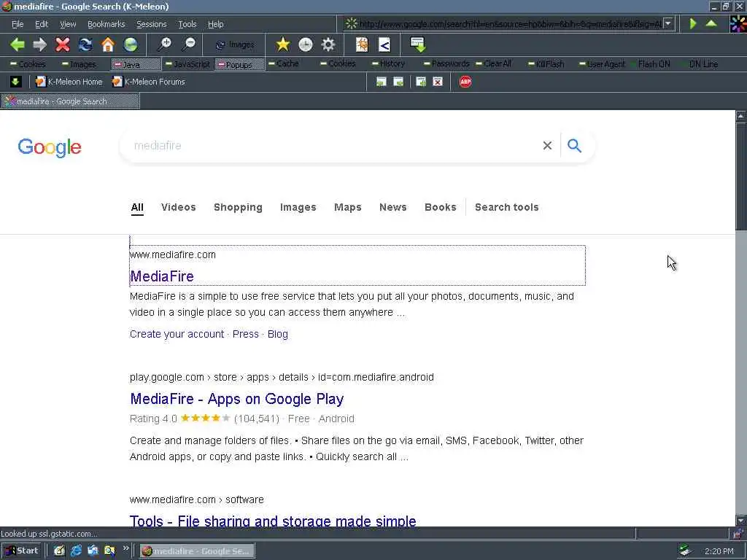Switch to the Maps results tab
Image resolution: width=747 pixels, height=560 pixels.
pyautogui.click(x=348, y=207)
